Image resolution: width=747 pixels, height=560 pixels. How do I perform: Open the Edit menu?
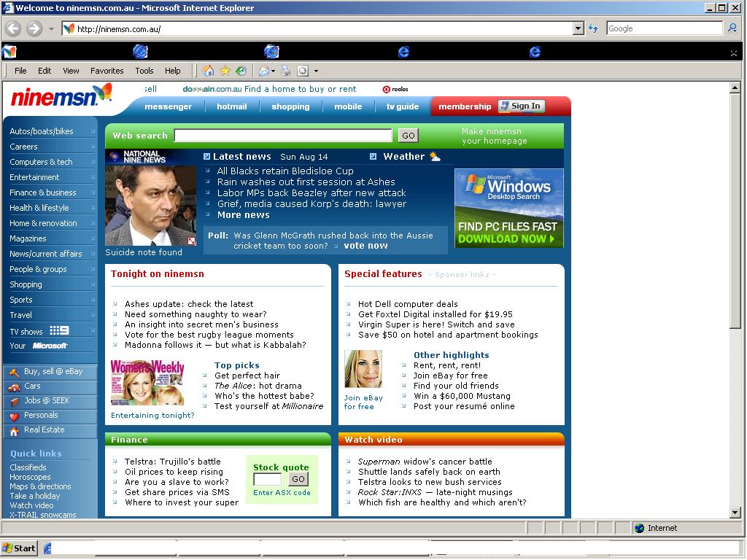44,71
